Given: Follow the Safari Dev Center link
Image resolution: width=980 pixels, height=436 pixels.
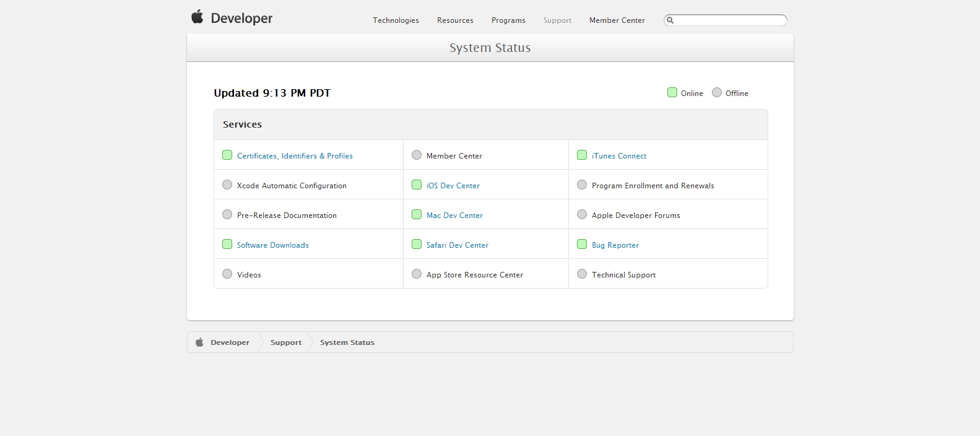Looking at the screenshot, I should coord(457,245).
